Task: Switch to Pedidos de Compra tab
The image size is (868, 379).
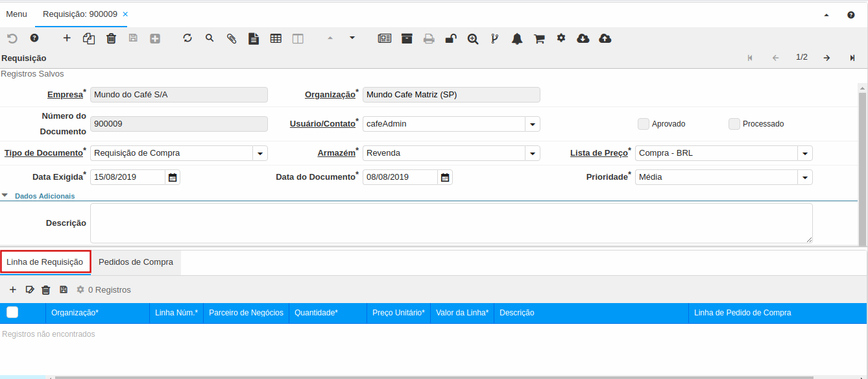Action: point(136,262)
